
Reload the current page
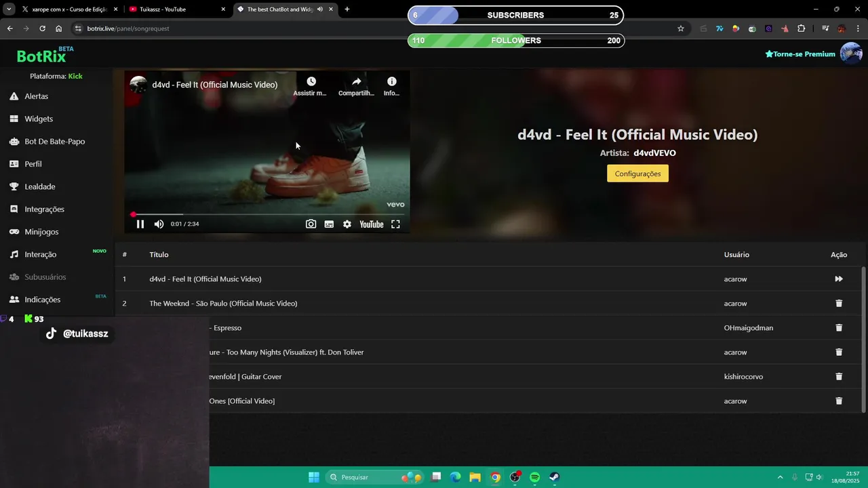tap(42, 28)
